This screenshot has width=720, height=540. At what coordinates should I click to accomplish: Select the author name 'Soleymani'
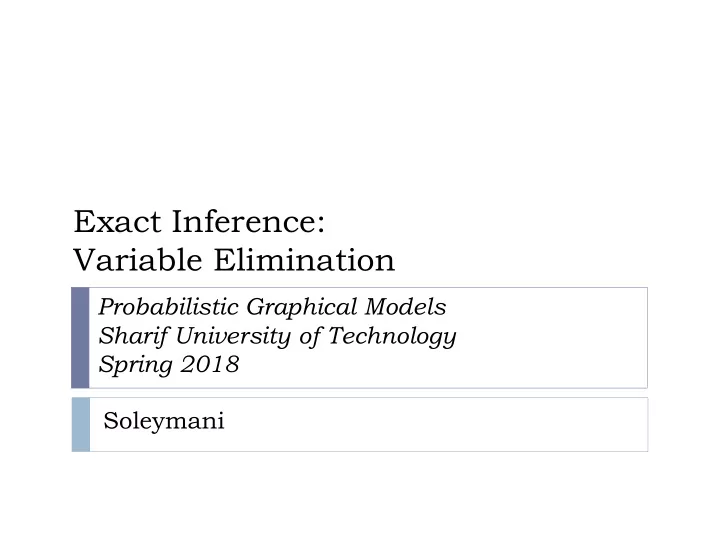164,421
